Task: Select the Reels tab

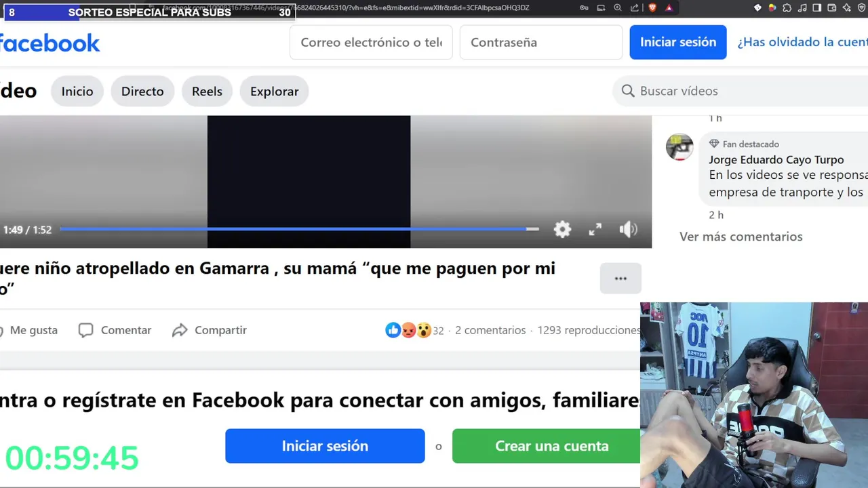Action: [x=207, y=91]
